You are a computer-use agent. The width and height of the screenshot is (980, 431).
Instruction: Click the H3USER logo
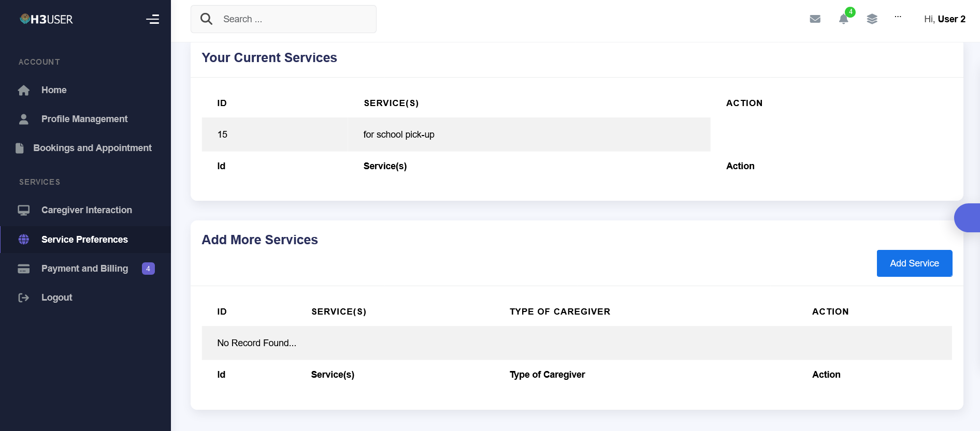coord(47,19)
